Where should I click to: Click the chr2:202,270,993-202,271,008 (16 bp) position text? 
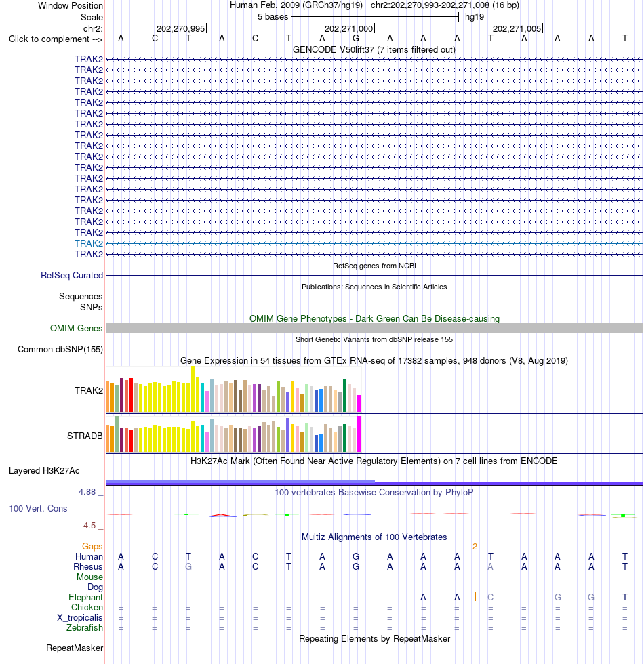(x=445, y=5)
